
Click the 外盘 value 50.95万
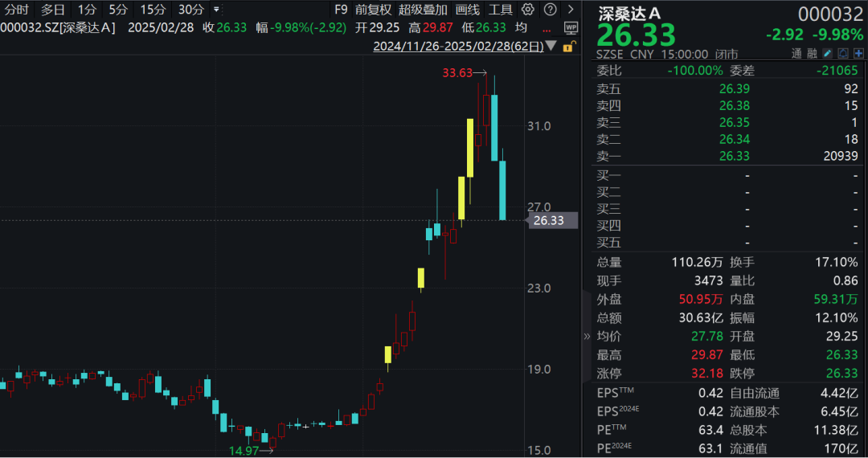pyautogui.click(x=701, y=299)
